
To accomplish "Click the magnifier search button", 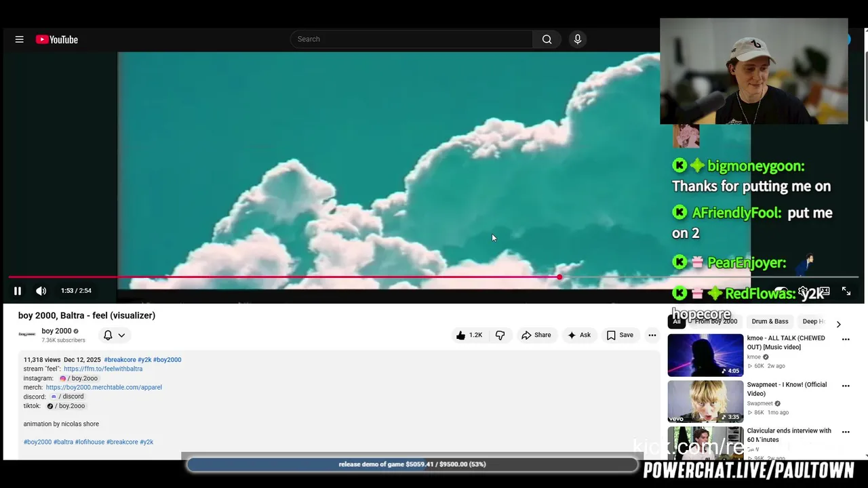I will point(547,39).
